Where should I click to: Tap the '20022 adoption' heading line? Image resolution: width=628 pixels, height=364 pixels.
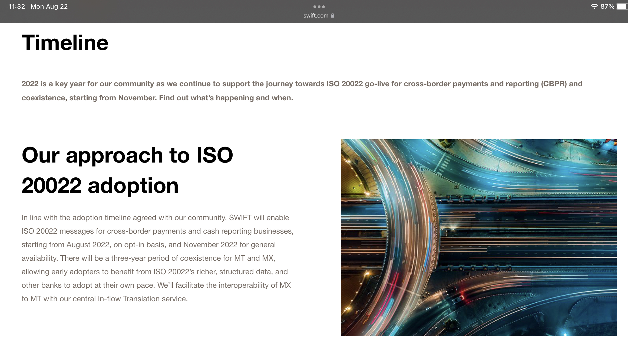[100, 186]
